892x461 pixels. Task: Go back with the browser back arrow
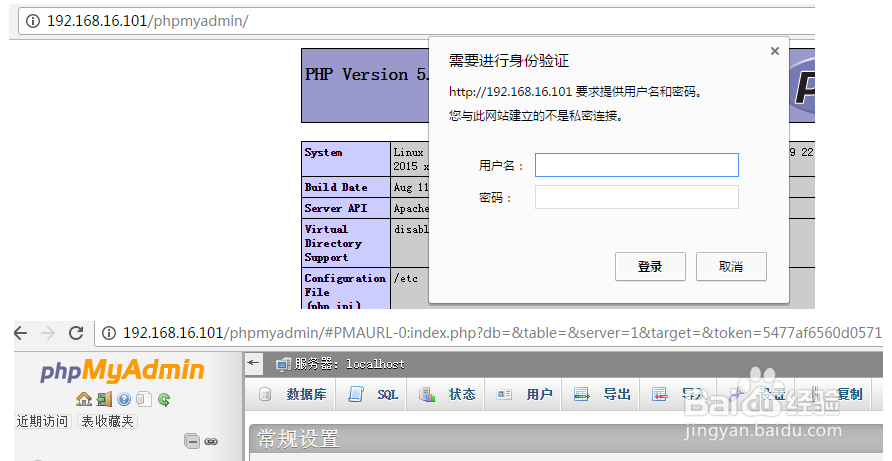point(21,333)
